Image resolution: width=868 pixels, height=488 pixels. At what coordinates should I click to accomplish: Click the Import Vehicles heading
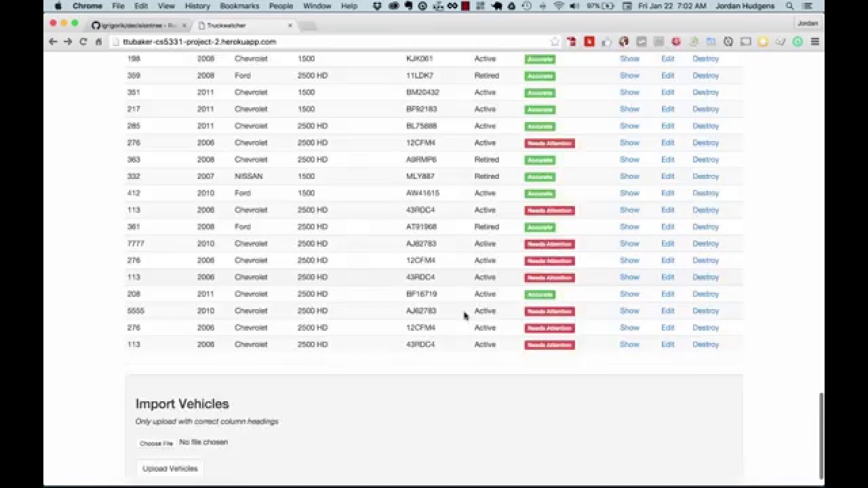pos(182,404)
